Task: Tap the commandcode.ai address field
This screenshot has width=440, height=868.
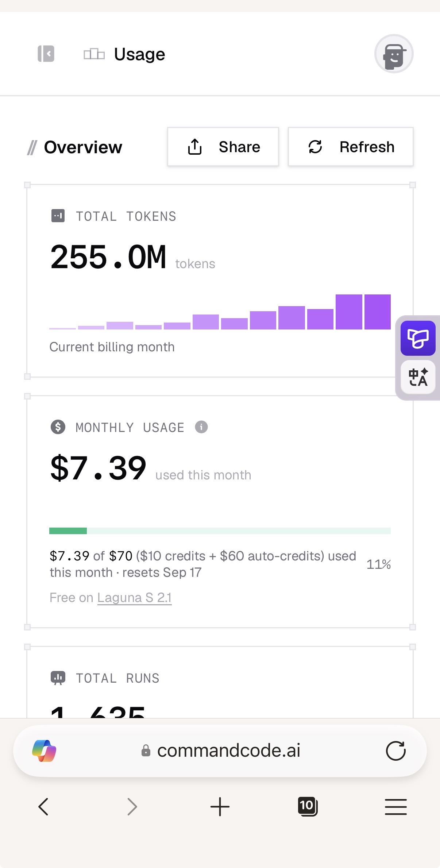Action: click(x=220, y=751)
